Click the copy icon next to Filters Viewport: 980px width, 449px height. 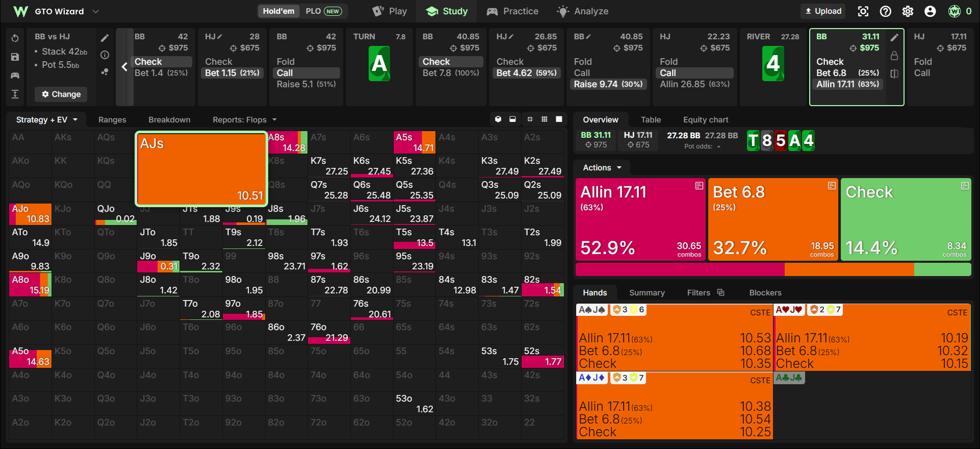click(720, 292)
